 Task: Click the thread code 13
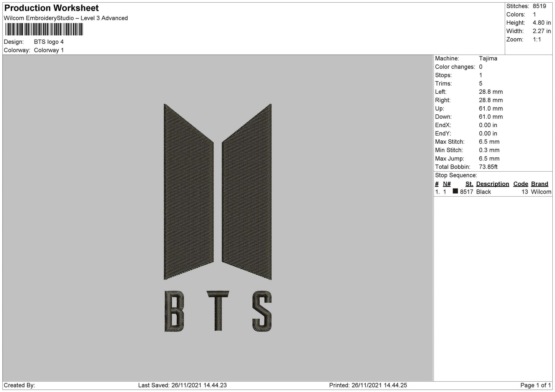point(525,192)
